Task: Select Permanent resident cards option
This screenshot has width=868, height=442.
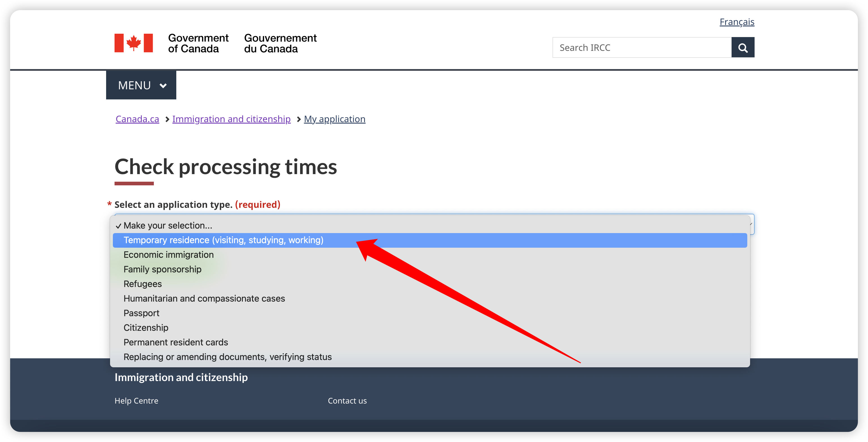Action: click(430, 343)
